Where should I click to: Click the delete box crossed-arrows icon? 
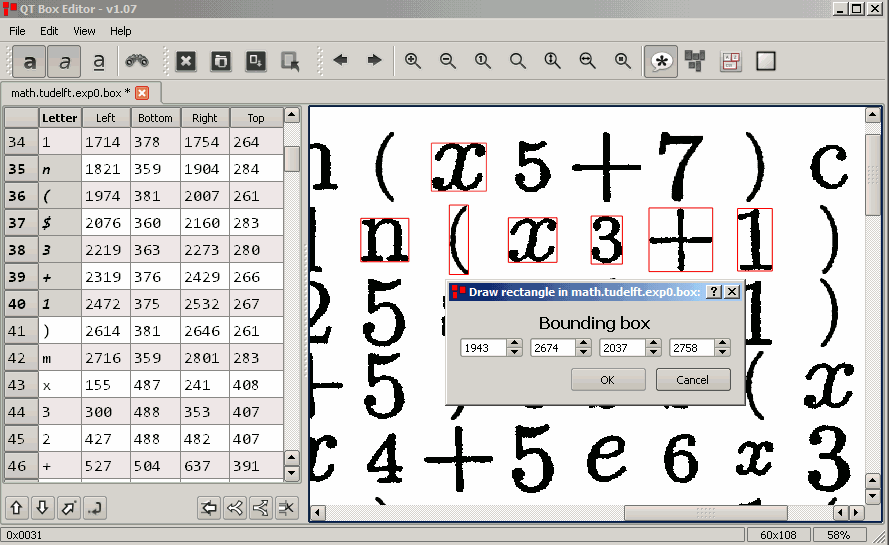tap(287, 508)
